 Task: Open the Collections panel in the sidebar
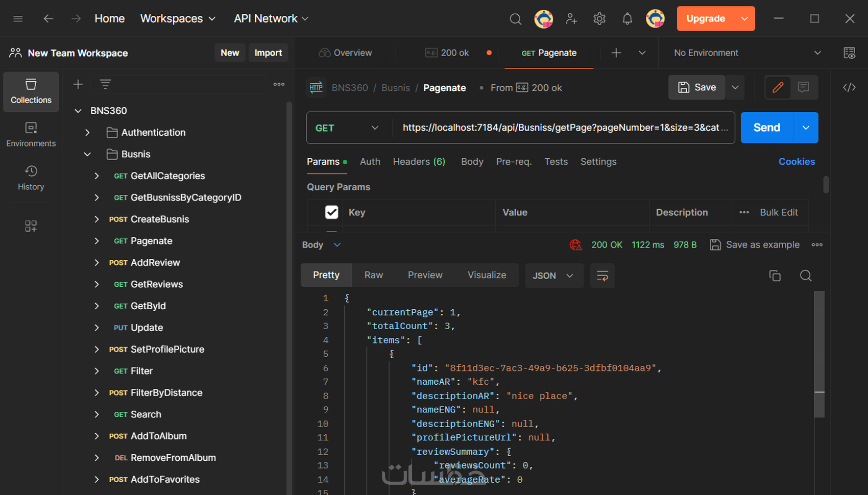pyautogui.click(x=31, y=92)
